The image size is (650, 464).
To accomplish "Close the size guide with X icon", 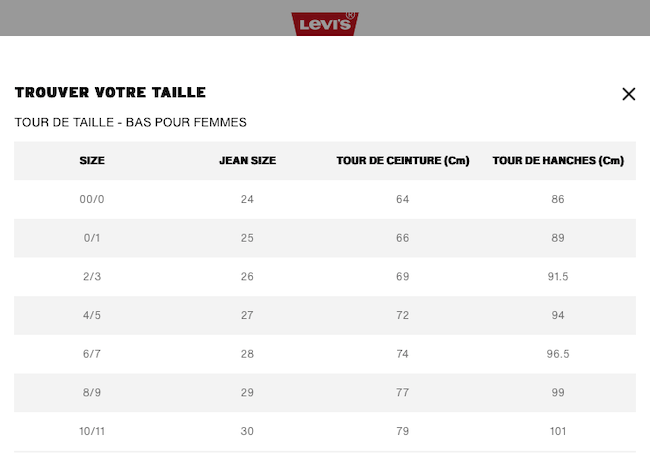I will pos(628,94).
